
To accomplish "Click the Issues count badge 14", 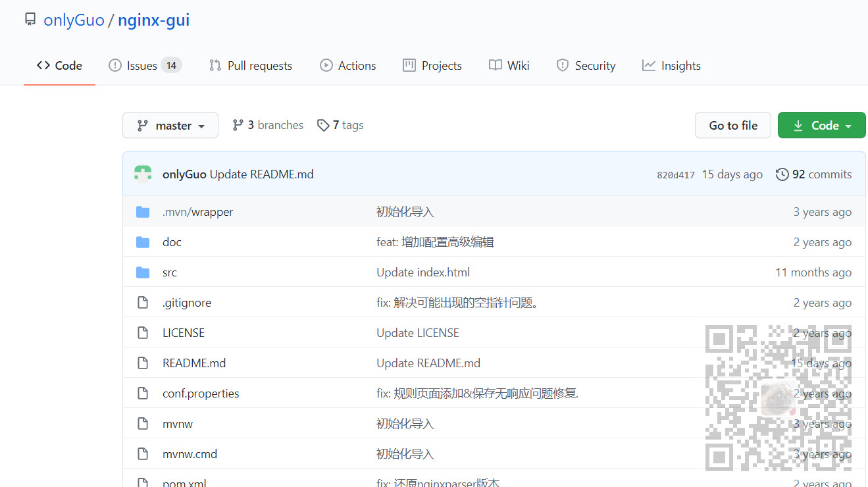I will (171, 65).
